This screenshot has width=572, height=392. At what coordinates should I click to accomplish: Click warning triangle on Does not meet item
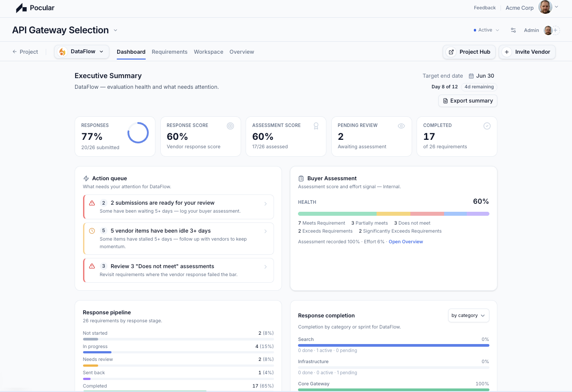pos(92,266)
